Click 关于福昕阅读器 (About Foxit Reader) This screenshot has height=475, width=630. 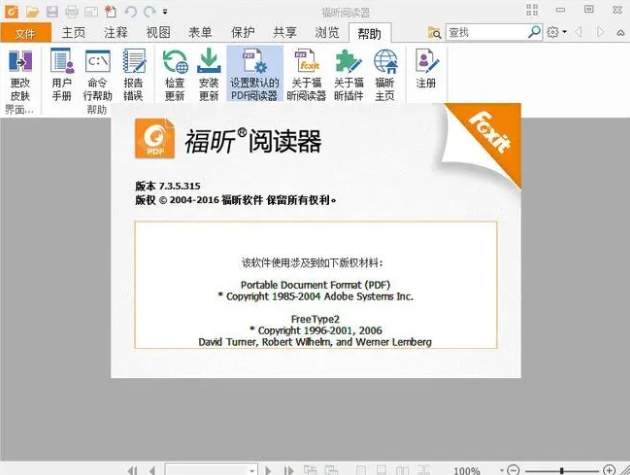tap(306, 75)
